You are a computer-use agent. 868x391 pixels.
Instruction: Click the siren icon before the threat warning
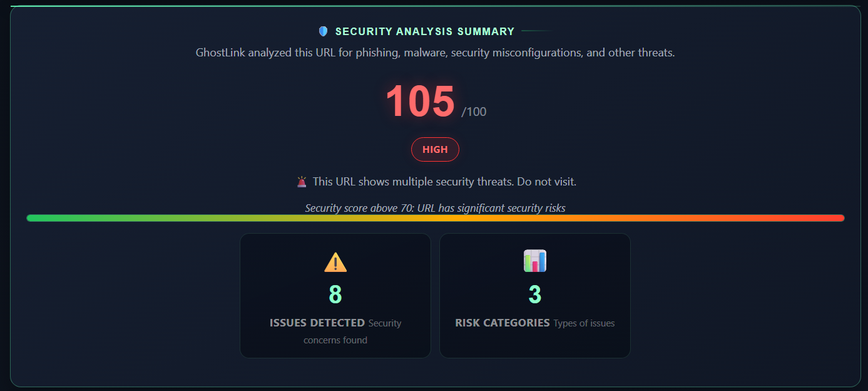click(x=302, y=181)
